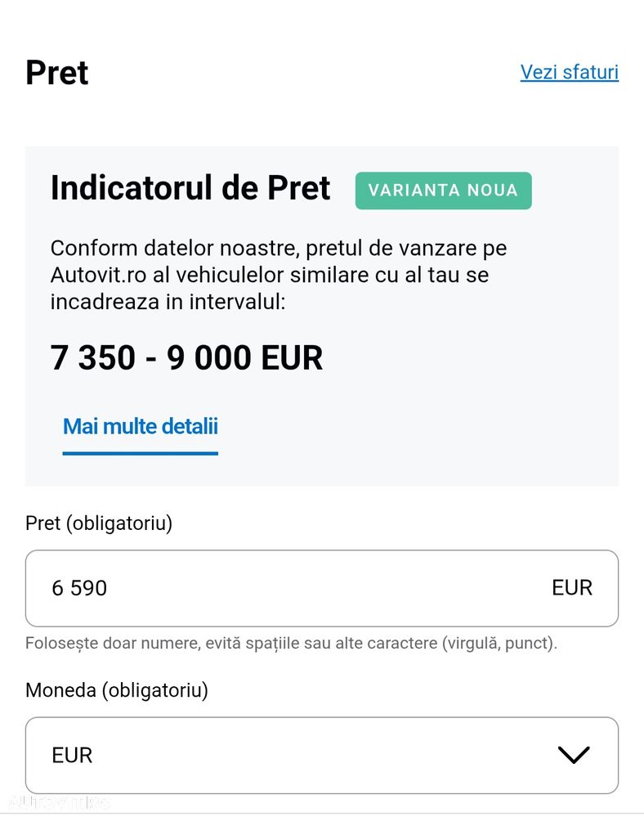Click the EUR suffix inside the price field

tap(571, 588)
